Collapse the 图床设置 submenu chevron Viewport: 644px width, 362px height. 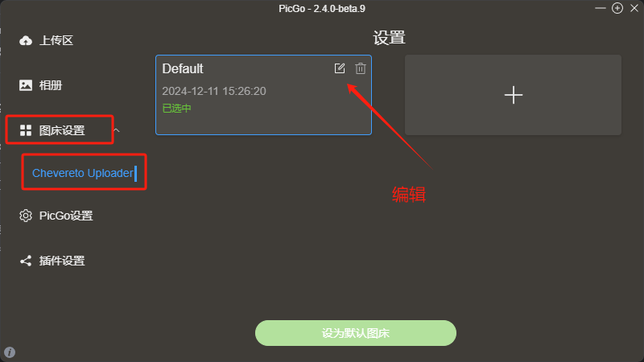tap(117, 130)
